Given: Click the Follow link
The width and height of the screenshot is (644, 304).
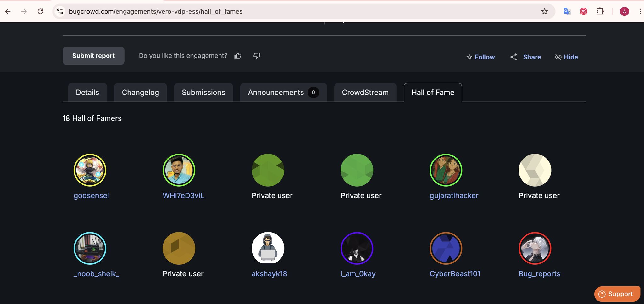Looking at the screenshot, I should click(485, 57).
